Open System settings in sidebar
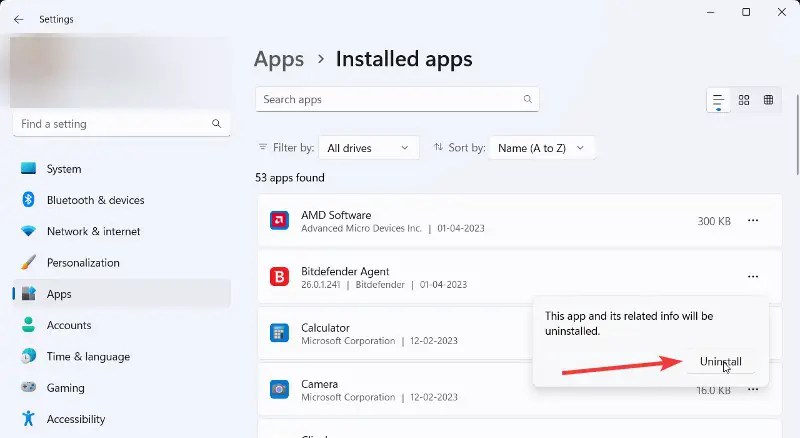800x438 pixels. tap(121, 168)
